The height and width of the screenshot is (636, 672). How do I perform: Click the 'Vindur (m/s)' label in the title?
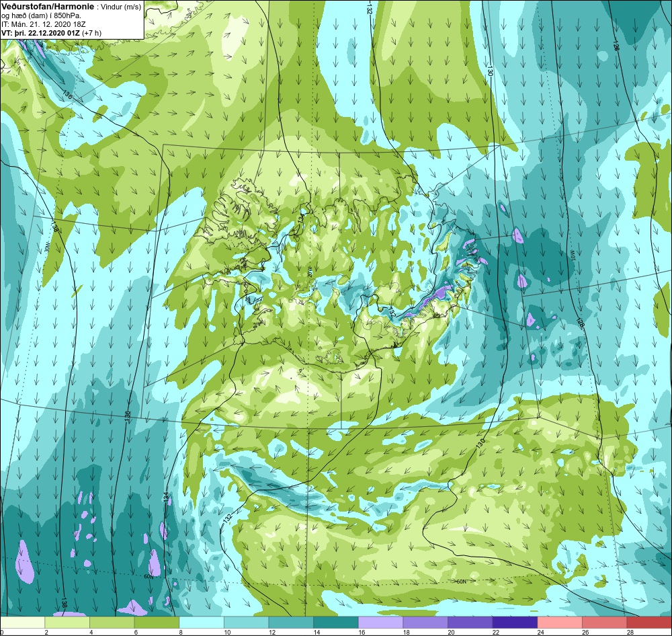click(x=120, y=7)
